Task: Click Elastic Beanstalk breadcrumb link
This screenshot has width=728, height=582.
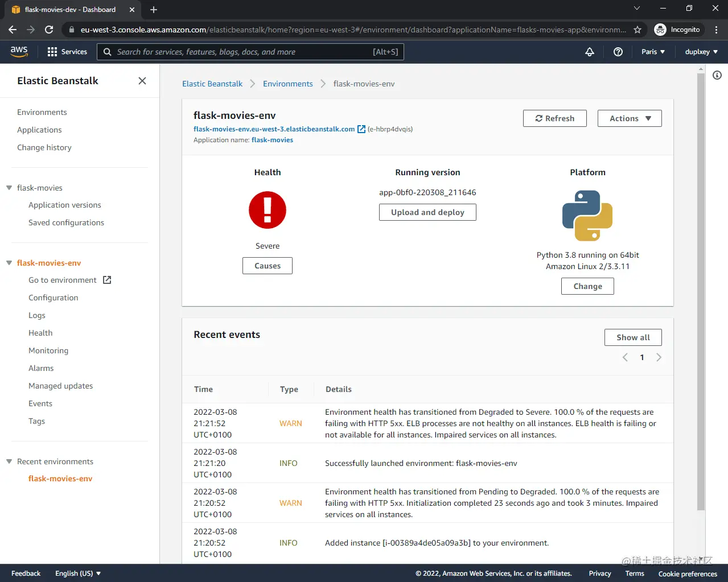Action: coord(212,84)
